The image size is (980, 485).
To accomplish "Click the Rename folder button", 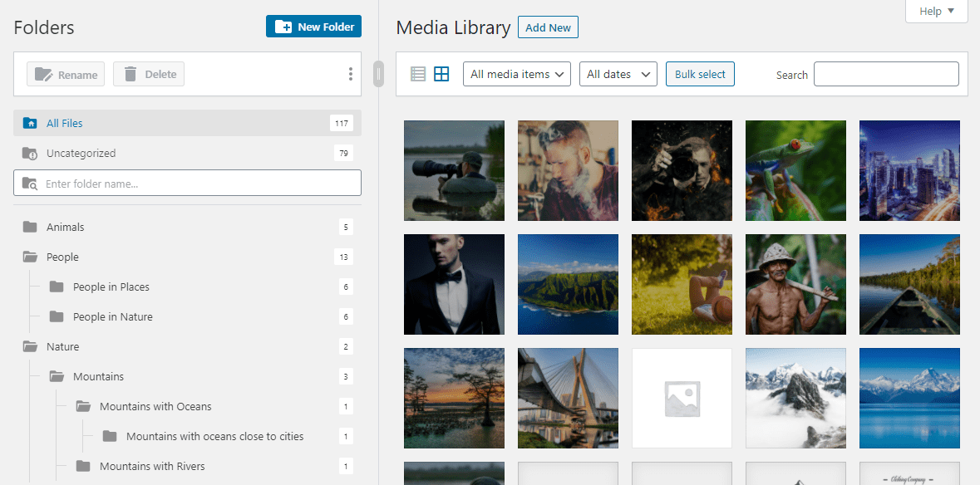I will (66, 74).
